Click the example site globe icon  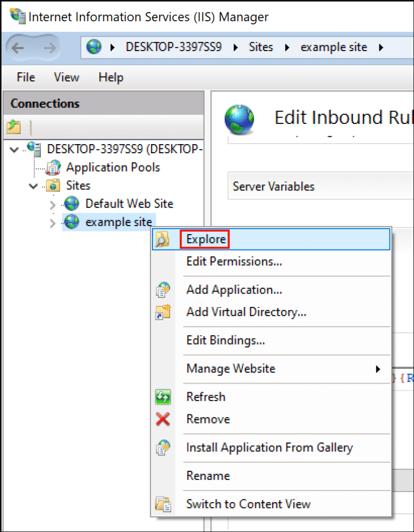coord(72,222)
